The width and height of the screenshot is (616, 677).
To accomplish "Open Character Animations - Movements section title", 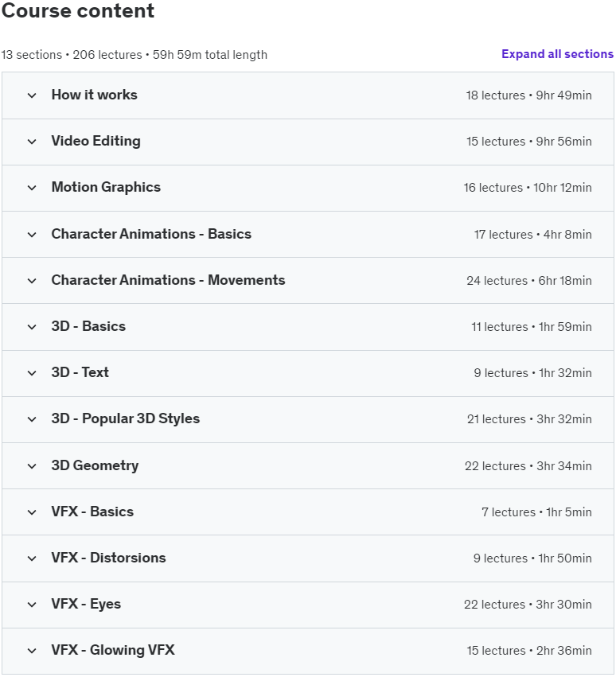I will 168,280.
